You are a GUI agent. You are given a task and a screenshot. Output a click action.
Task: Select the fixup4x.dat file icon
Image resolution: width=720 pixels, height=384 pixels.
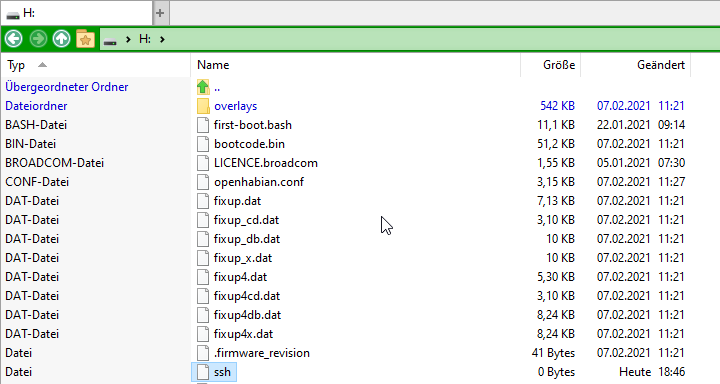click(x=203, y=334)
